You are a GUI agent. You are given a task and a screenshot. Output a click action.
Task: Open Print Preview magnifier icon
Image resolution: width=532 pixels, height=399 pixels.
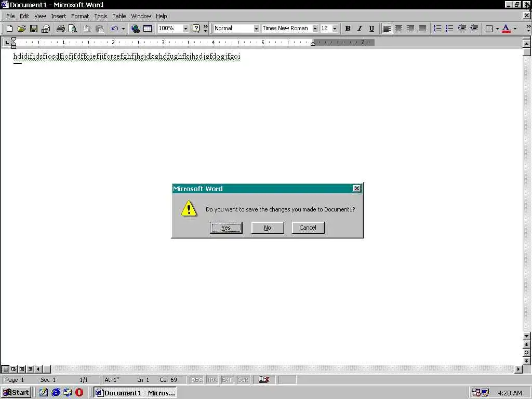tap(73, 29)
